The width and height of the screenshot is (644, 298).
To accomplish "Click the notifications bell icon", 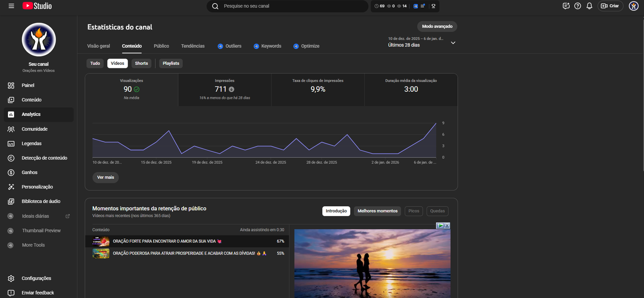I will coord(589,6).
